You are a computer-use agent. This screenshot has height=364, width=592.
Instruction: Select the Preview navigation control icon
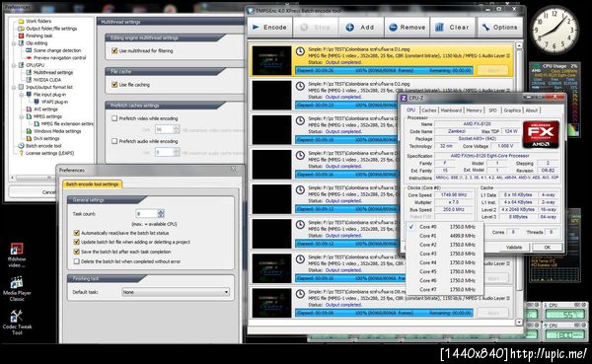click(x=29, y=58)
